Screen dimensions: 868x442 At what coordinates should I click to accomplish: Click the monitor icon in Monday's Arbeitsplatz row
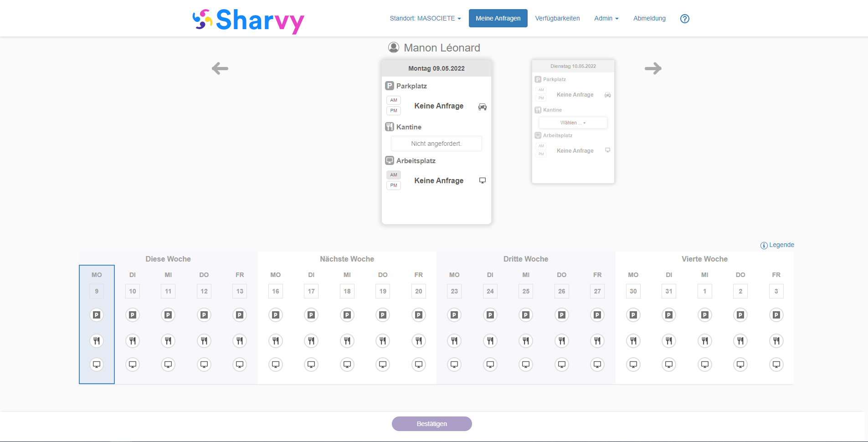[483, 180]
